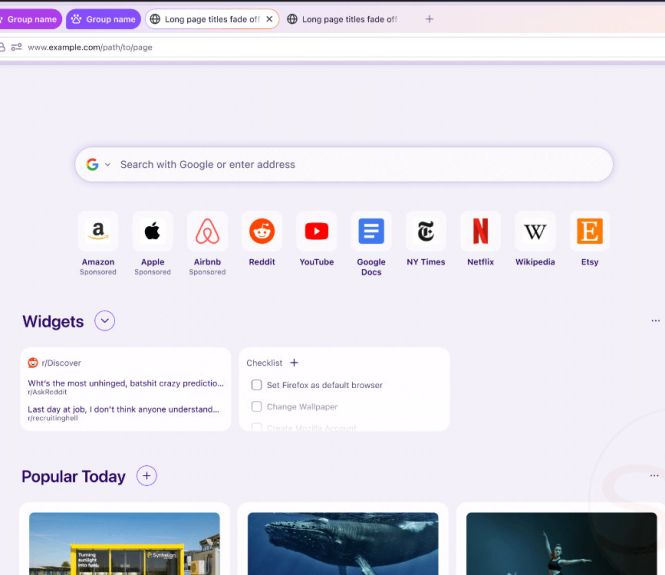The height and width of the screenshot is (575, 665).
Task: Open the YouTube shortcut tile
Action: click(316, 231)
